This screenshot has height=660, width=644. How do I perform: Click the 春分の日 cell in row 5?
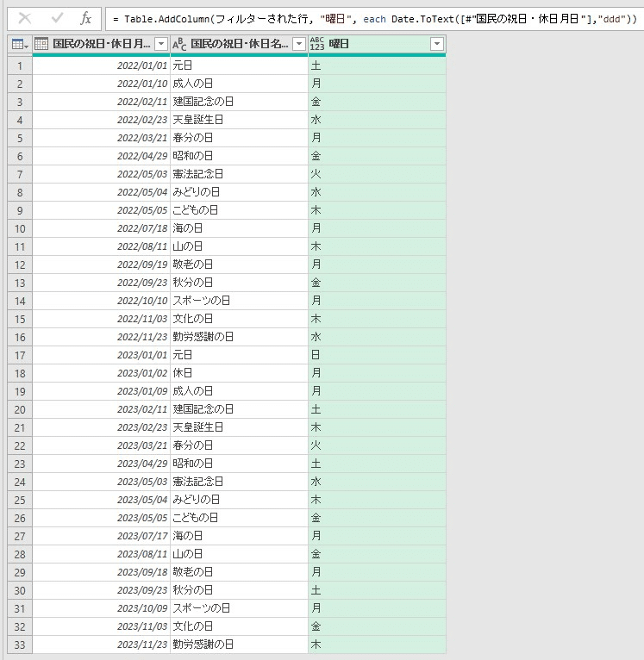tap(239, 138)
